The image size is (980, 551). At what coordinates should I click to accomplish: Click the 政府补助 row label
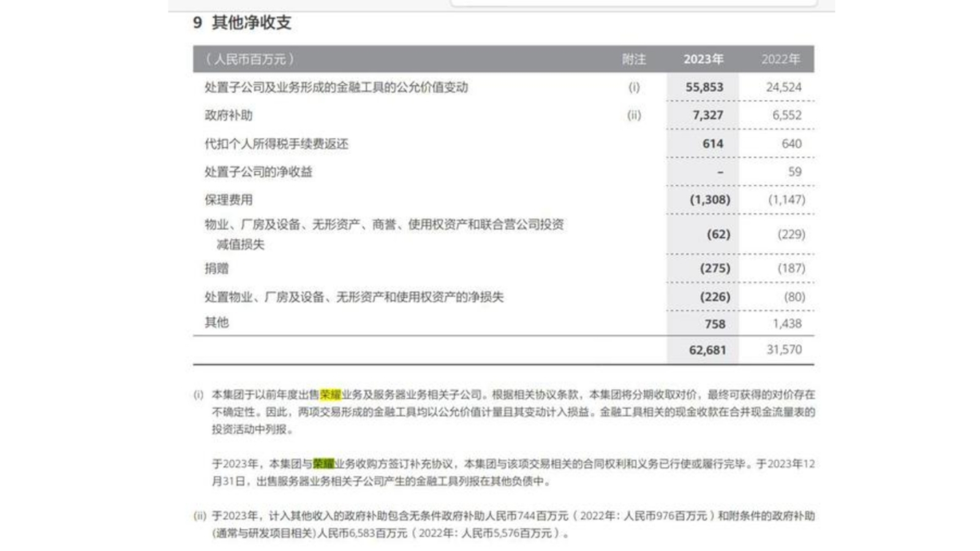coord(228,115)
